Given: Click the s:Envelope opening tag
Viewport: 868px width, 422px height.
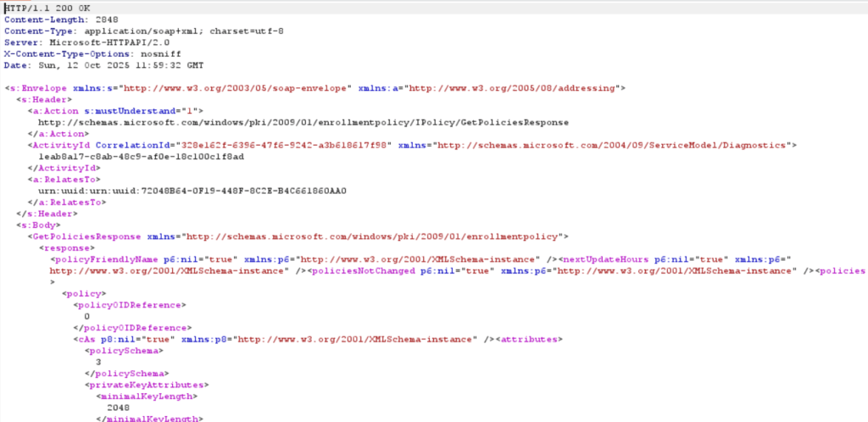Looking at the screenshot, I should pos(33,87).
